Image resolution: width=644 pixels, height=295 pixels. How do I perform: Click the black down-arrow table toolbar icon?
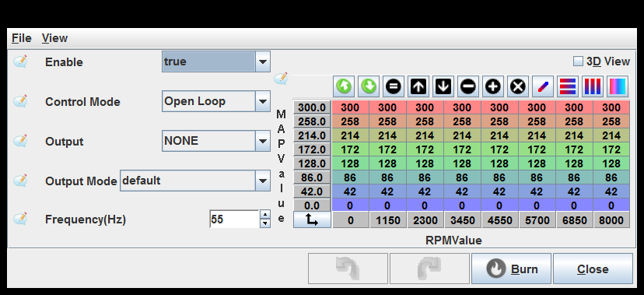tap(443, 86)
